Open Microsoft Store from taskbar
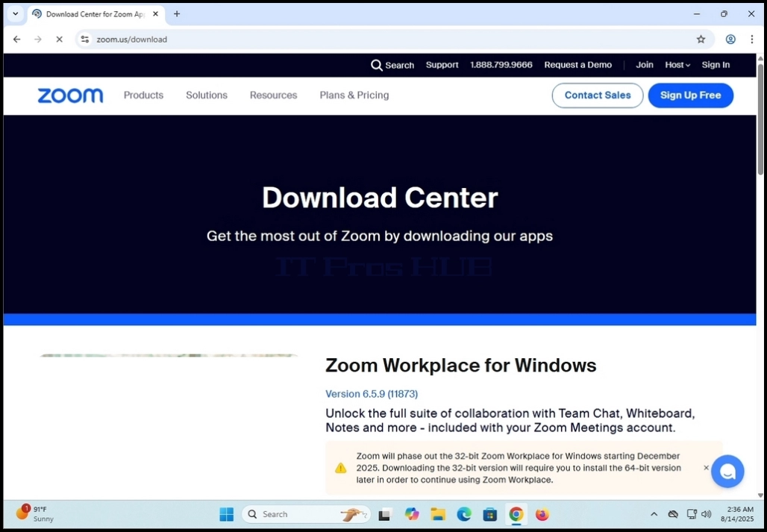Image resolution: width=767 pixels, height=532 pixels. tap(489, 514)
